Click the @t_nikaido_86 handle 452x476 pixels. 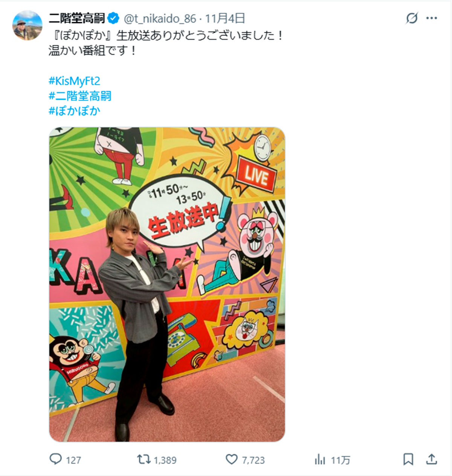point(160,18)
